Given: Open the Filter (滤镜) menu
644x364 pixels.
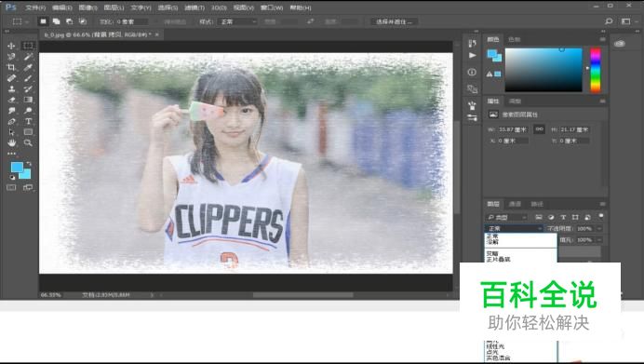Looking at the screenshot, I should click(195, 7).
